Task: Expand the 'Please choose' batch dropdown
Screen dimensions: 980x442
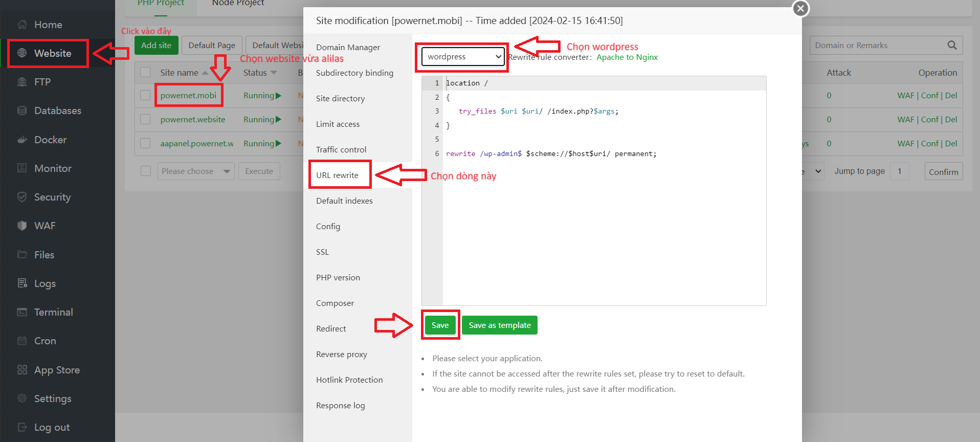Action: [x=195, y=171]
